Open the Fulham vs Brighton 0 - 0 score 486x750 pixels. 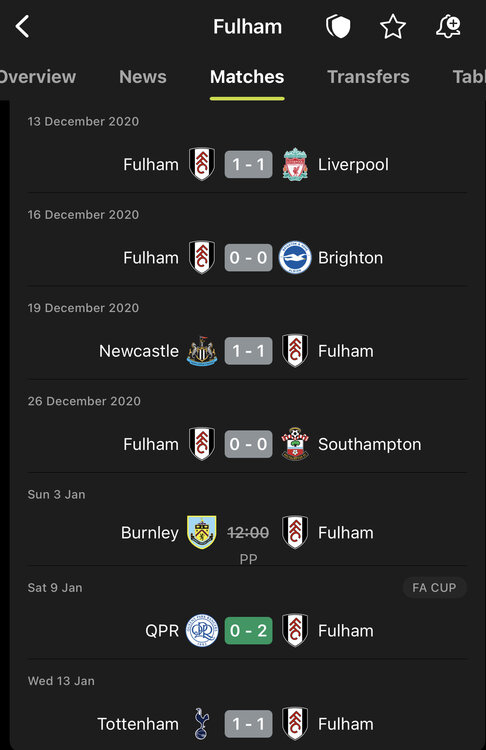tap(249, 258)
